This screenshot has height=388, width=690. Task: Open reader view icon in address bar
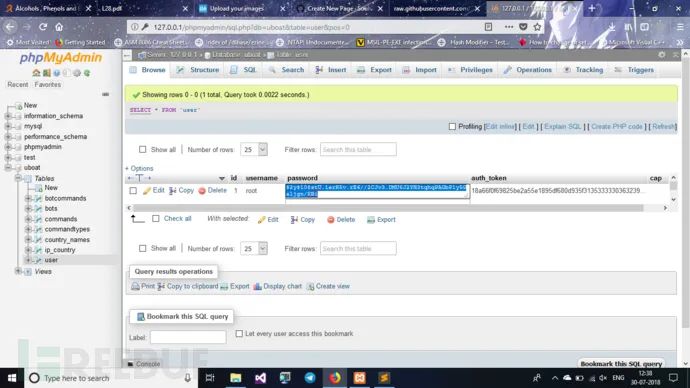[x=488, y=27]
